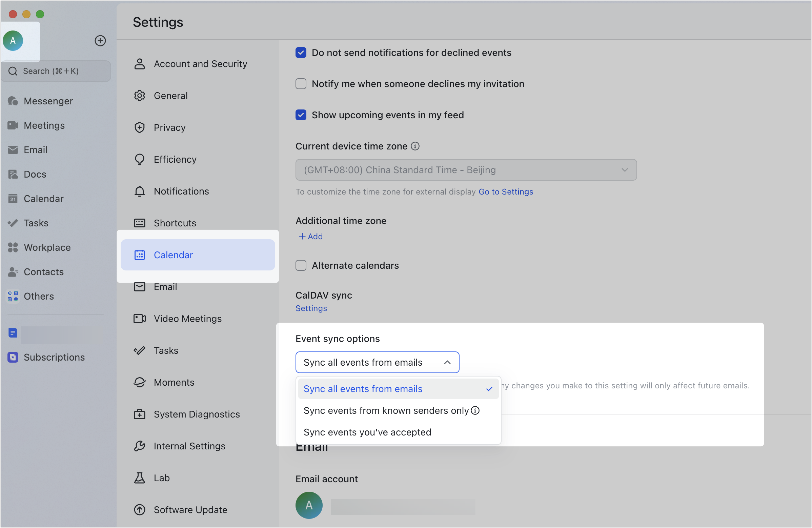This screenshot has height=528, width=812.
Task: Open Software Update settings
Action: click(198, 510)
